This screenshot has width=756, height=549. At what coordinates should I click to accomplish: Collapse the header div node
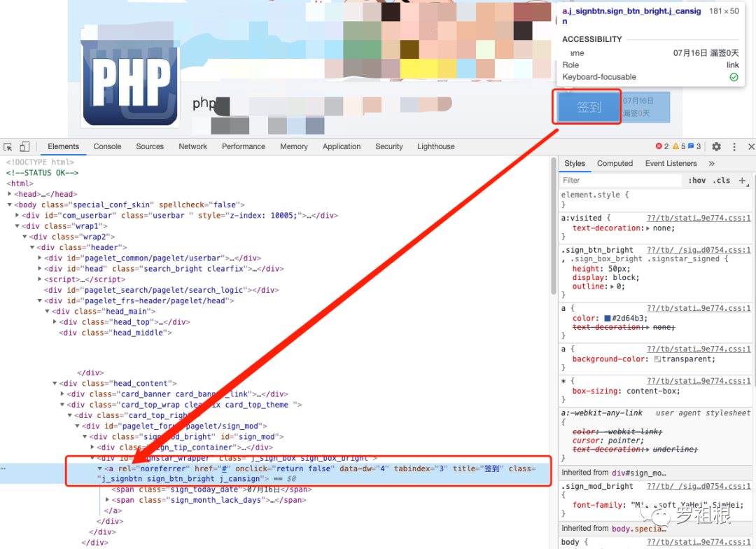pyautogui.click(x=33, y=247)
